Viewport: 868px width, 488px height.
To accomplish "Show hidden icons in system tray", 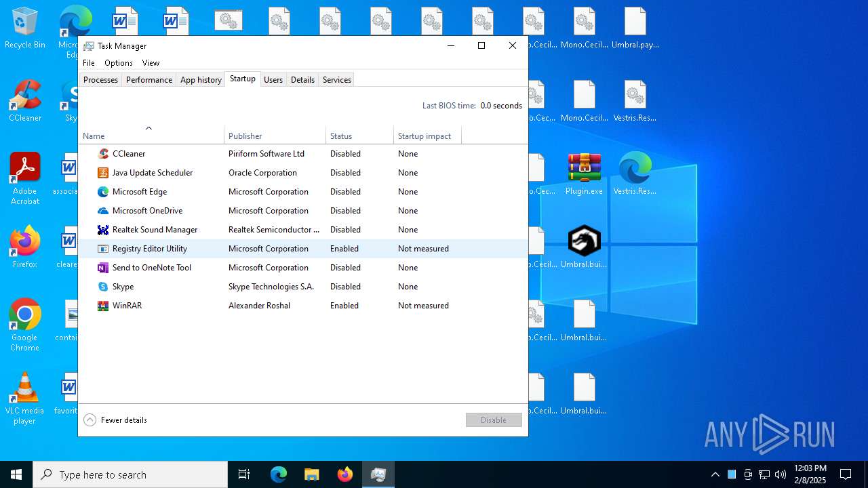I will point(715,474).
